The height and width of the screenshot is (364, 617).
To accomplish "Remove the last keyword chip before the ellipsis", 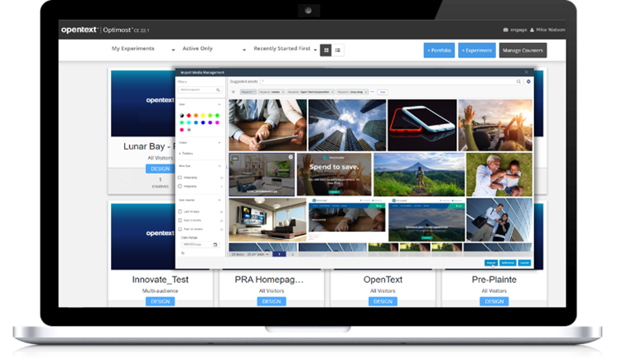I will 365,92.
